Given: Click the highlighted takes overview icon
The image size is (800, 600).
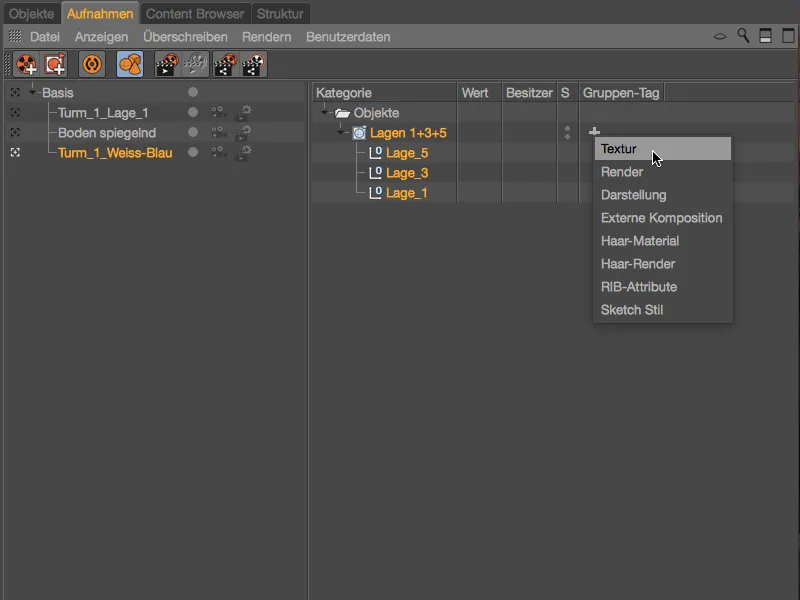Looking at the screenshot, I should (128, 64).
